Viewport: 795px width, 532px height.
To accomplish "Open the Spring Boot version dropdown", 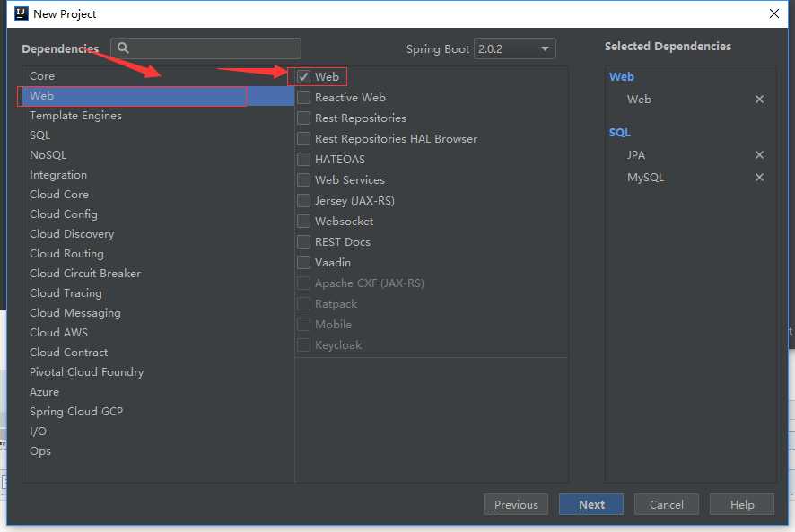I will (515, 48).
